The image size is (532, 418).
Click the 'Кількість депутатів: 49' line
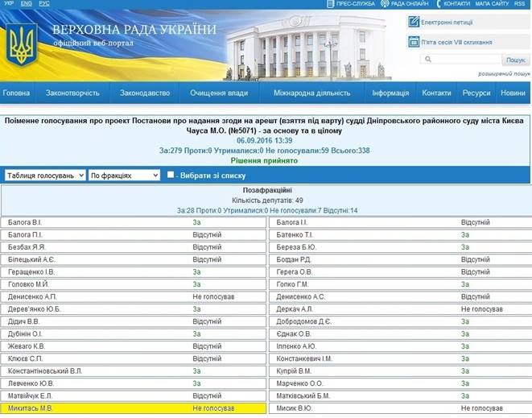tap(267, 201)
